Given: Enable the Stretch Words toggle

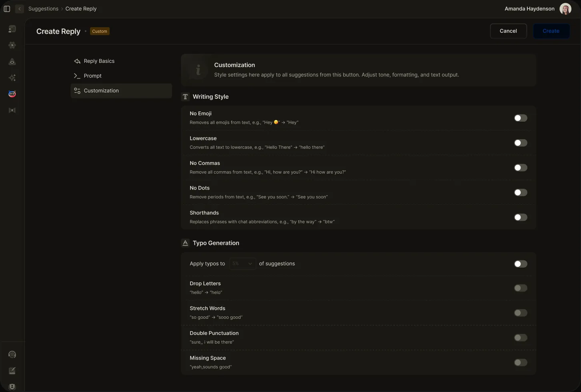Looking at the screenshot, I should tap(520, 313).
